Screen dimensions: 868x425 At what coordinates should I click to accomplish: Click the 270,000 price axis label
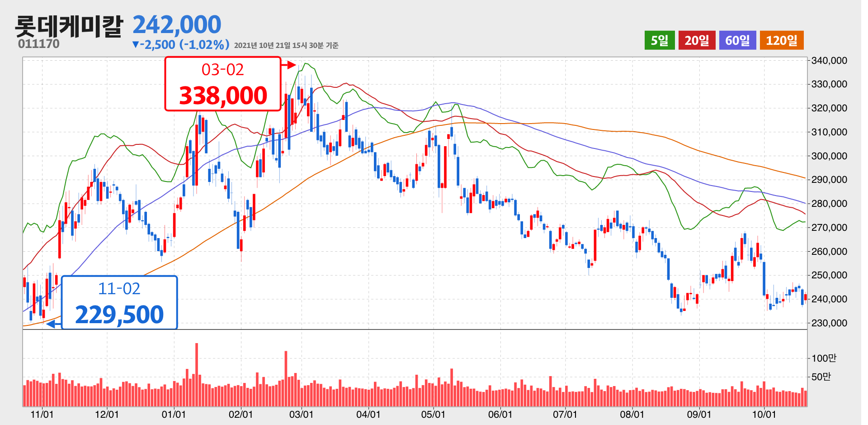click(830, 228)
